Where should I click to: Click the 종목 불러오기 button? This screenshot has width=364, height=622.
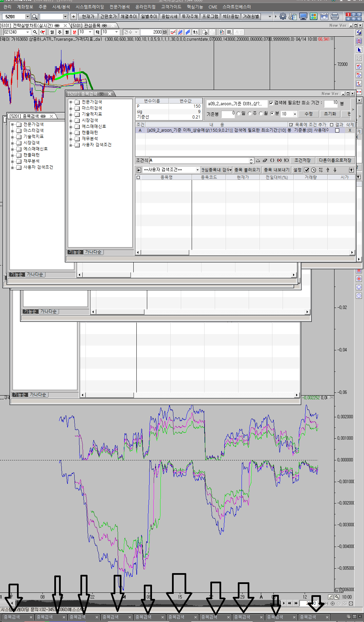coord(247,170)
